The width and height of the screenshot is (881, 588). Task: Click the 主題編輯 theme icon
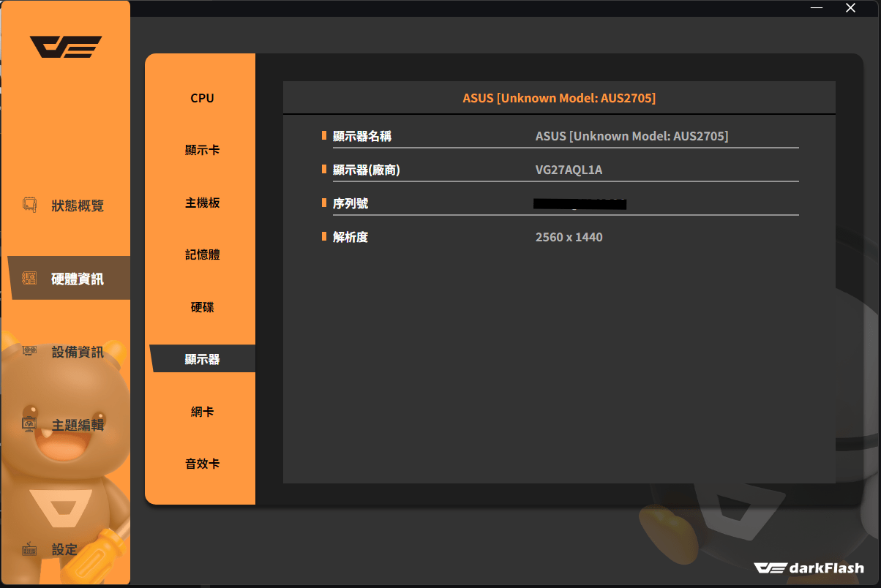point(29,425)
